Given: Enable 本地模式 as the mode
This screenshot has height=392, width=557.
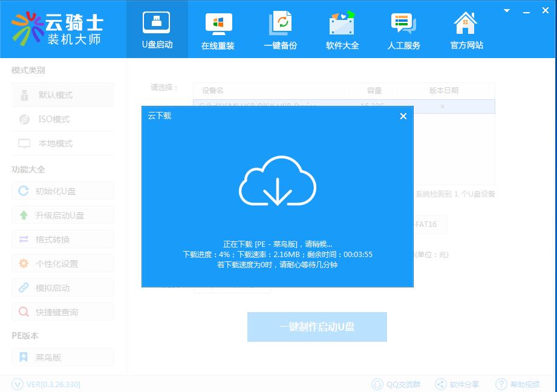Looking at the screenshot, I should 62,143.
